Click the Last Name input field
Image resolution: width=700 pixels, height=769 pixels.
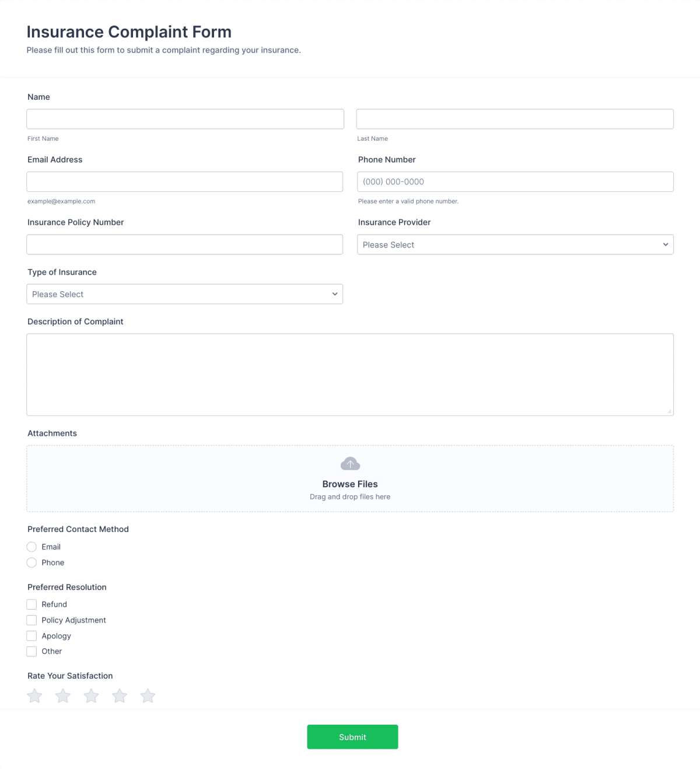(515, 118)
